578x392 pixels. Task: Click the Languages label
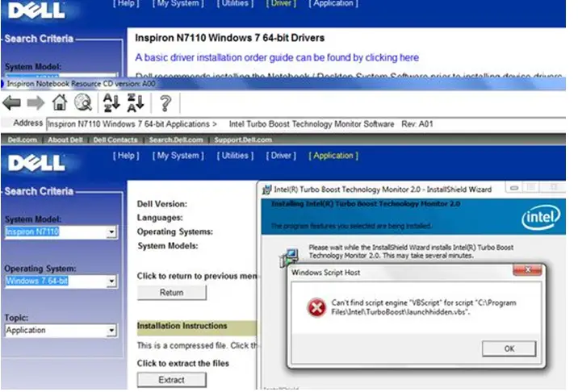160,218
